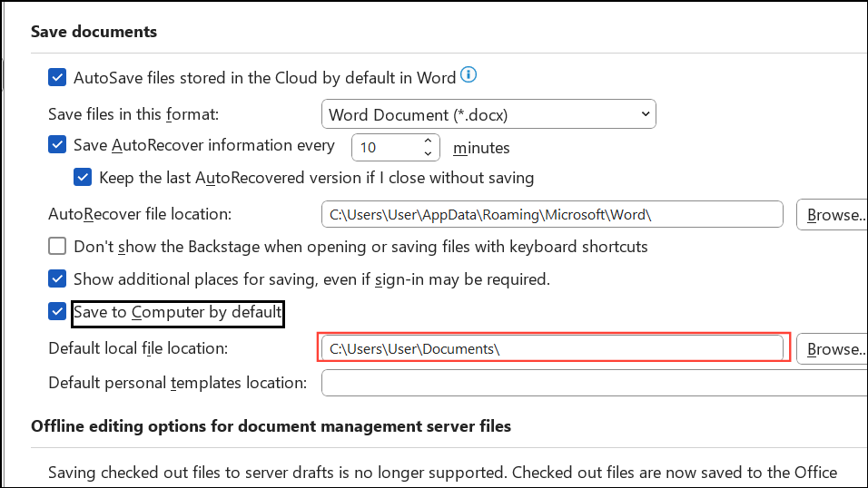Click the 'AutoRecover file location' label
The width and height of the screenshot is (868, 488).
(140, 214)
